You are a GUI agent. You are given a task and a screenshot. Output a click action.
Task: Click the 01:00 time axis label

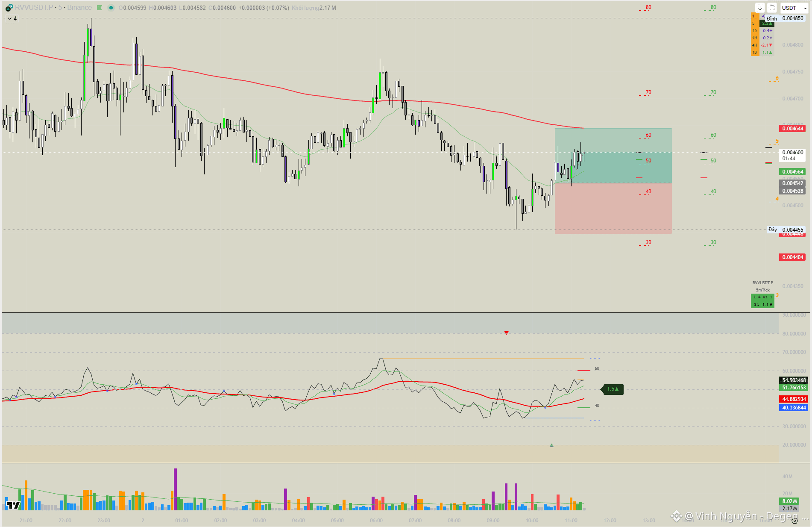[182, 521]
